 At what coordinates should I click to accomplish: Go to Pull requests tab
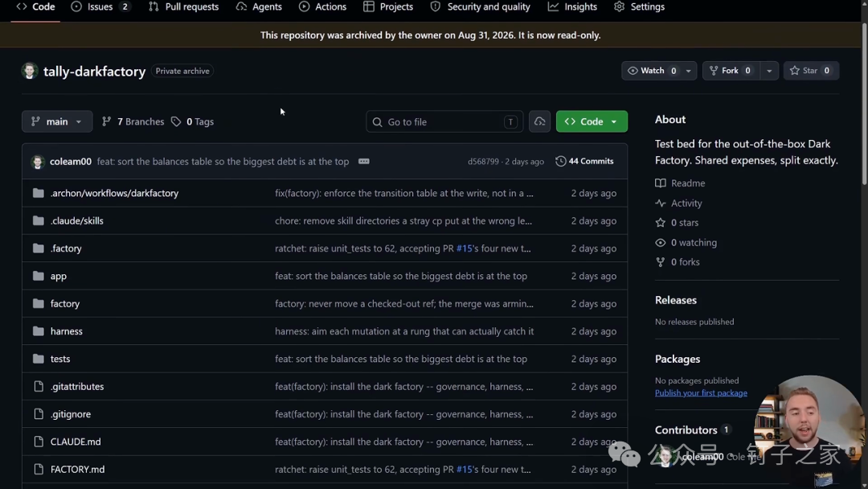click(x=184, y=6)
